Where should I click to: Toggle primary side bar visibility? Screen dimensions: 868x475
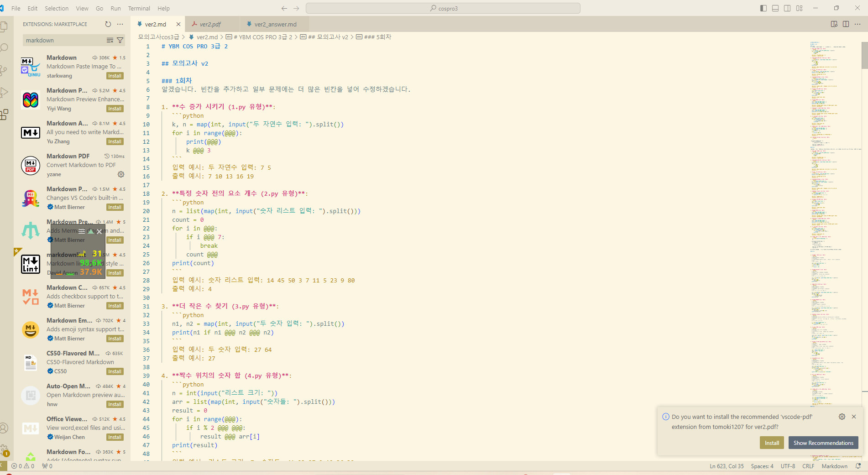[763, 8]
